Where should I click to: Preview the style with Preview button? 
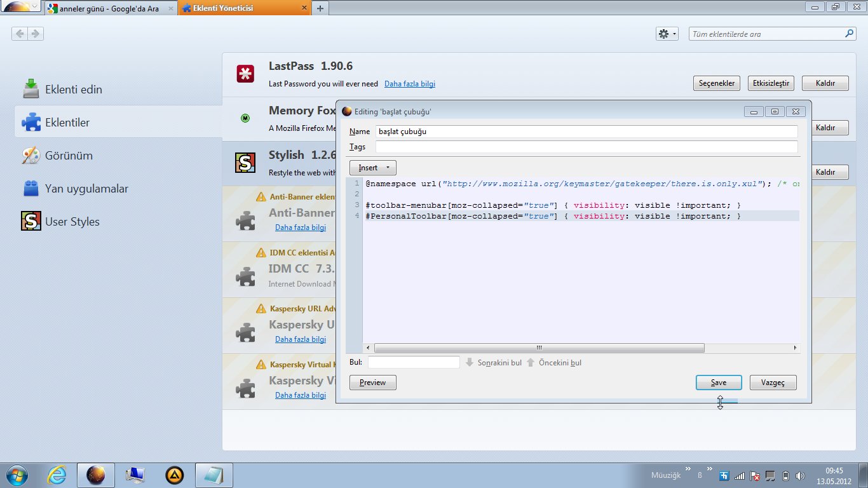pyautogui.click(x=373, y=383)
